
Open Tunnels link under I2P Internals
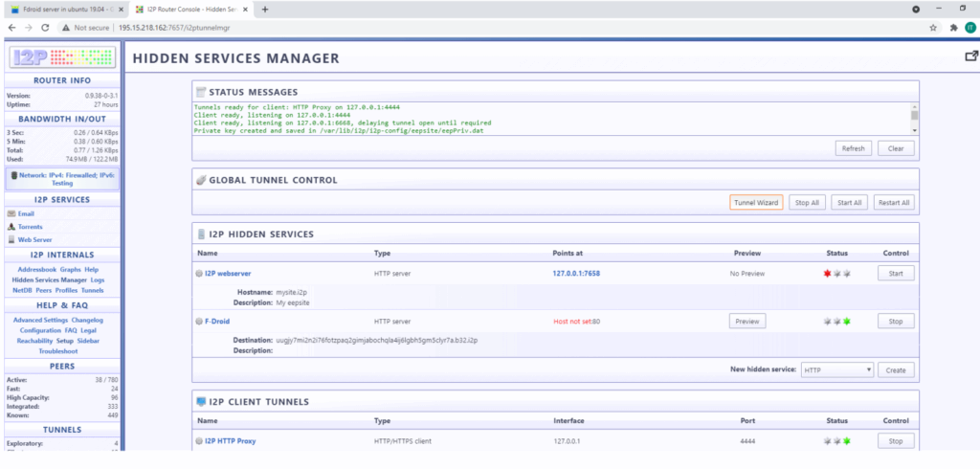pos(93,290)
